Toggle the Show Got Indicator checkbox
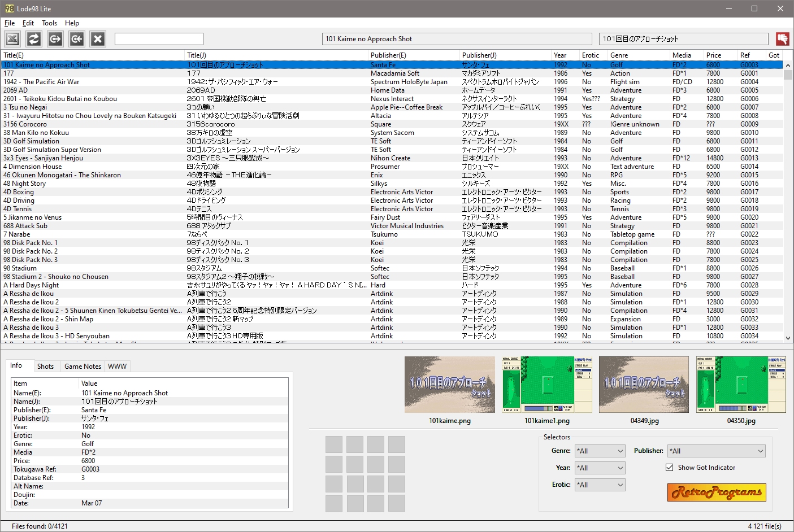 [x=670, y=468]
